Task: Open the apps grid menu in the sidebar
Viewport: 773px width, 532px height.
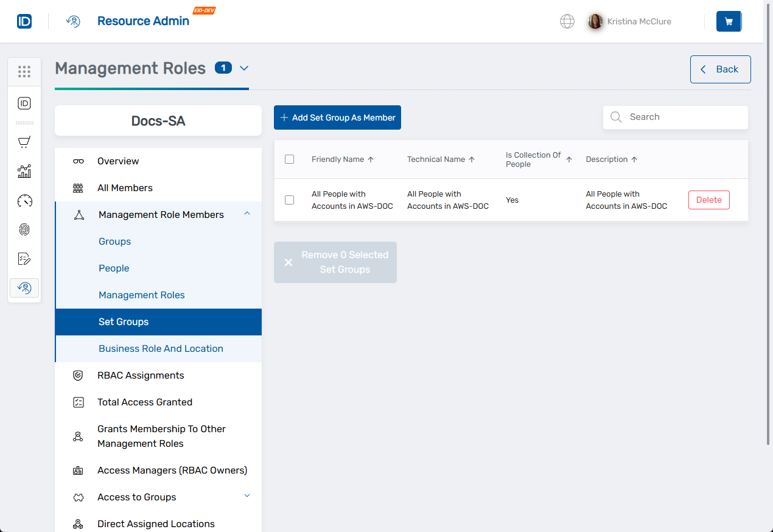Action: 24,72
